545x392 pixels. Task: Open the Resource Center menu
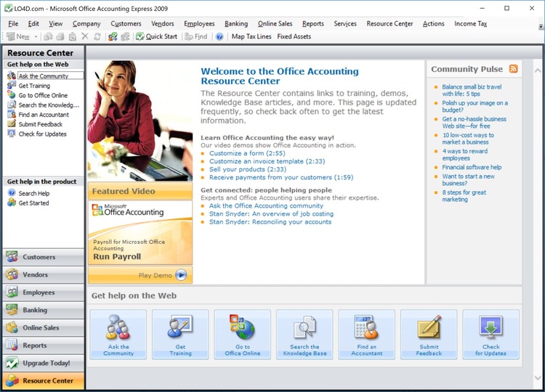click(389, 24)
